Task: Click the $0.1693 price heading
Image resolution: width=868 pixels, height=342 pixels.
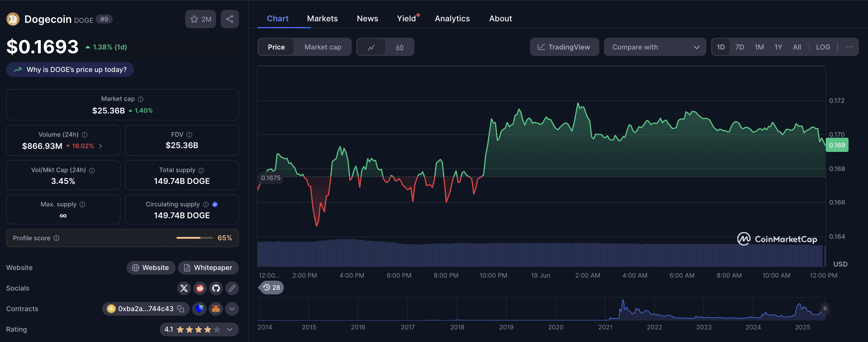Action: tap(43, 47)
